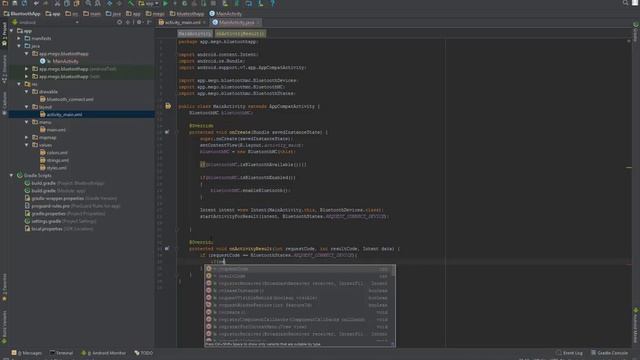Screen dimensions: 640x360
Task: Click the Help question mark toolbar icon
Action: click(272, 3)
